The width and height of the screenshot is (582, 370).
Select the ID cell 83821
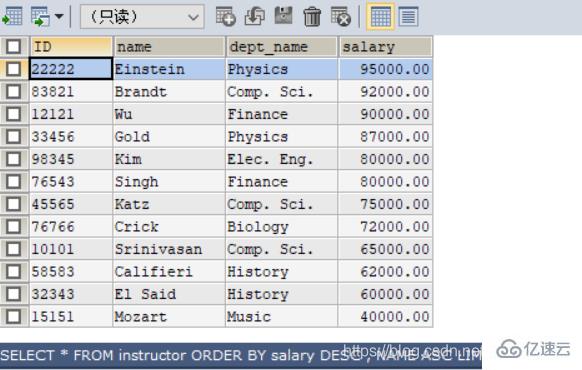(x=71, y=92)
